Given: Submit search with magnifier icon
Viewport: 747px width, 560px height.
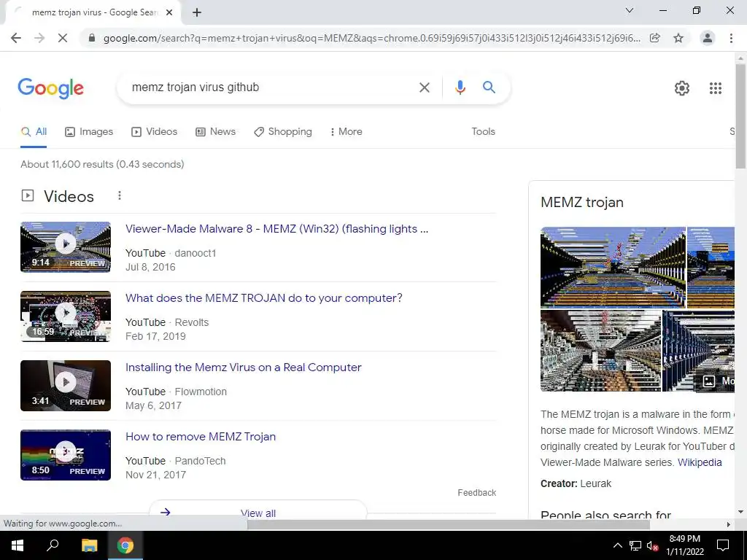Looking at the screenshot, I should pyautogui.click(x=489, y=87).
